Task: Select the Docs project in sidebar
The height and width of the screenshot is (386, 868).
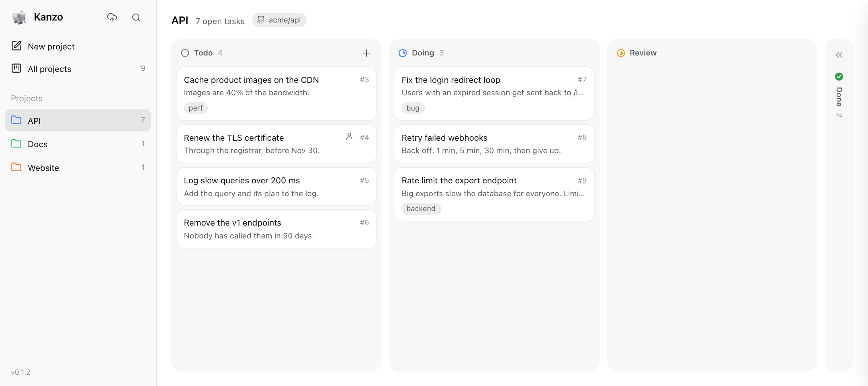Action: [x=78, y=144]
